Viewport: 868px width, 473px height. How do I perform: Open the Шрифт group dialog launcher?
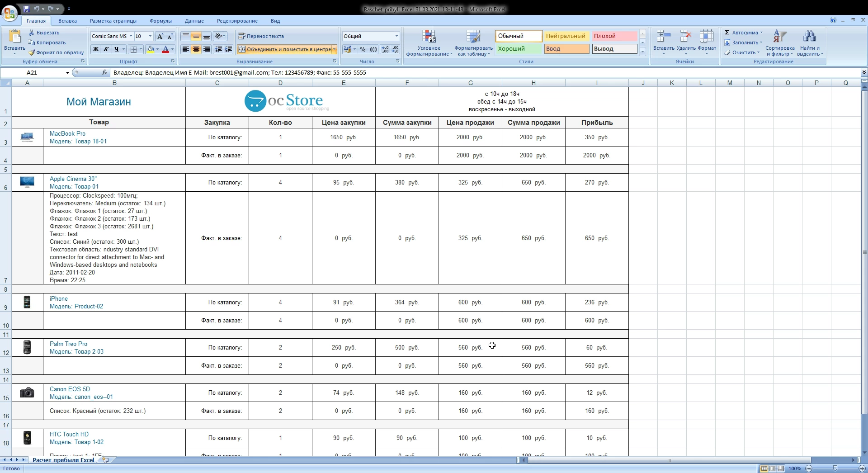[173, 61]
